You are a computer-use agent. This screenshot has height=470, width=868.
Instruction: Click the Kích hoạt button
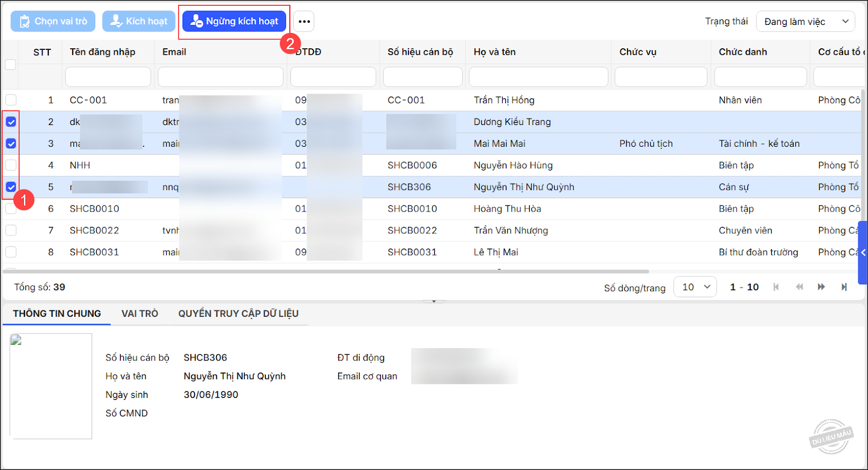139,21
